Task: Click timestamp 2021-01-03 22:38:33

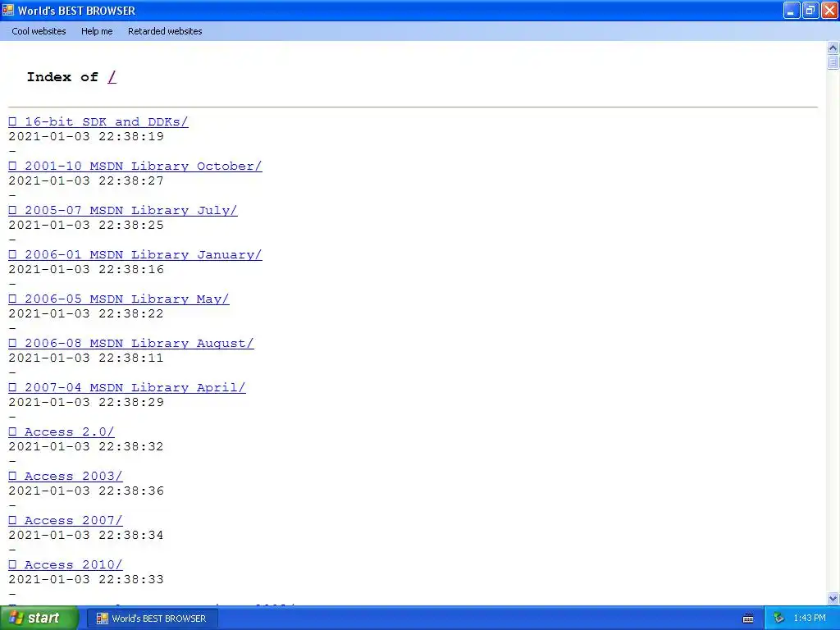Action: 86,580
